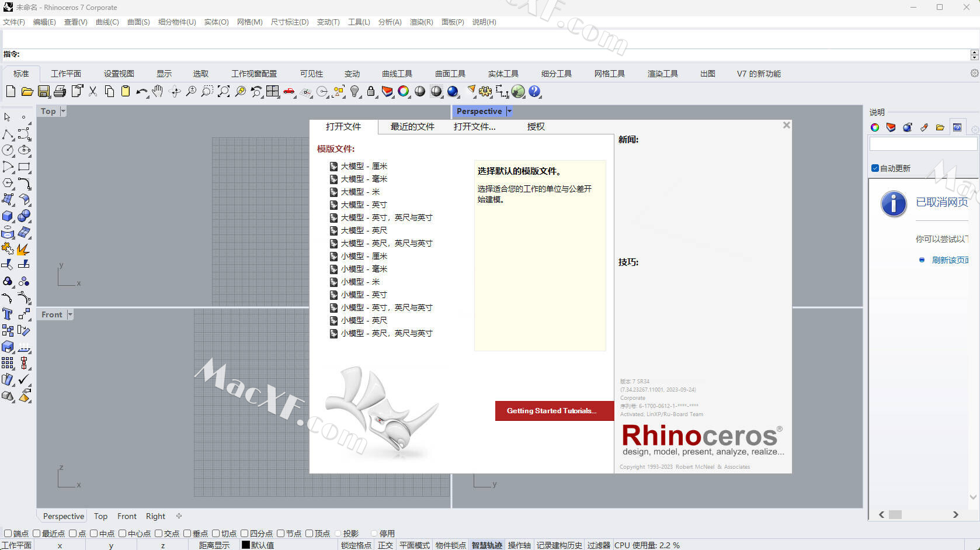Click the Options gear icon
Screen dimensions: 980x550
(485, 91)
